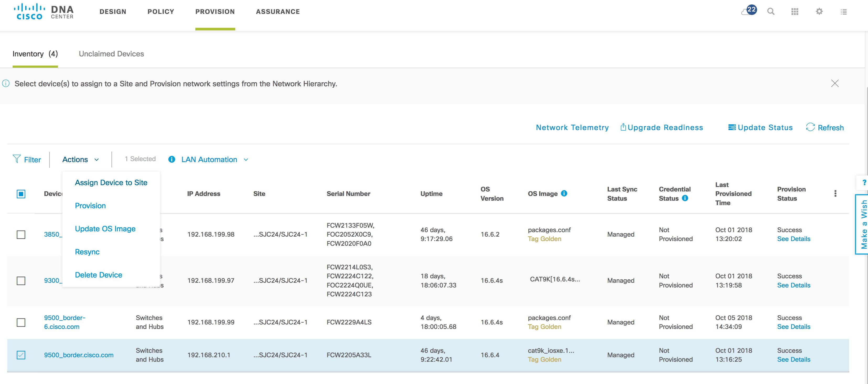Click the Credential Status info icon
Screen dimensions: 868x384
(685, 198)
